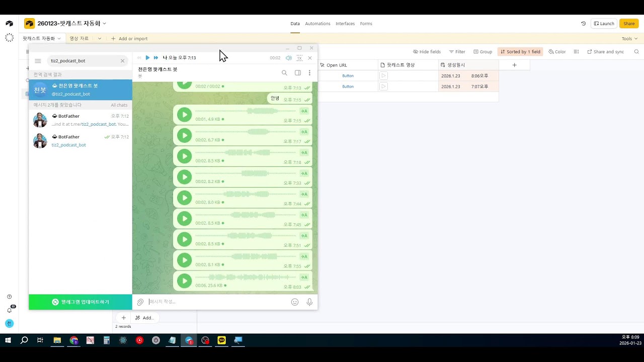Screen dimensions: 644x362
Task: Open the Sorted by 1 field menu
Action: (x=520, y=52)
